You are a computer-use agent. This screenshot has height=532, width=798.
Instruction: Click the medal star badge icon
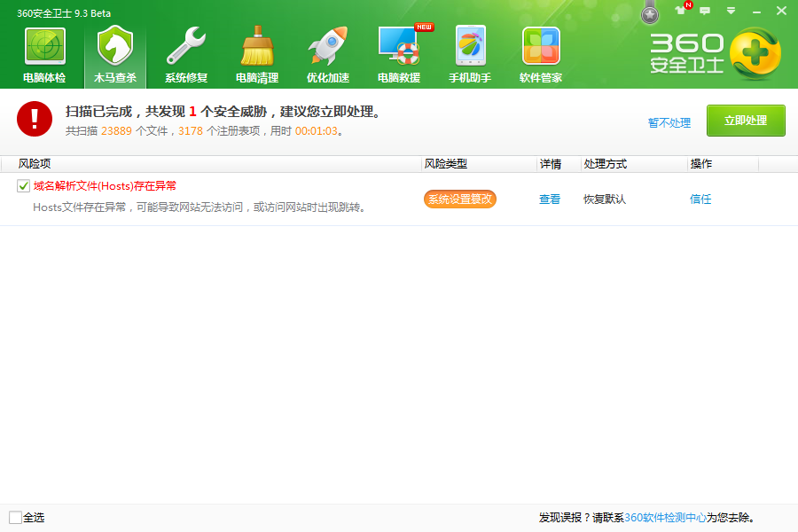pyautogui.click(x=650, y=15)
